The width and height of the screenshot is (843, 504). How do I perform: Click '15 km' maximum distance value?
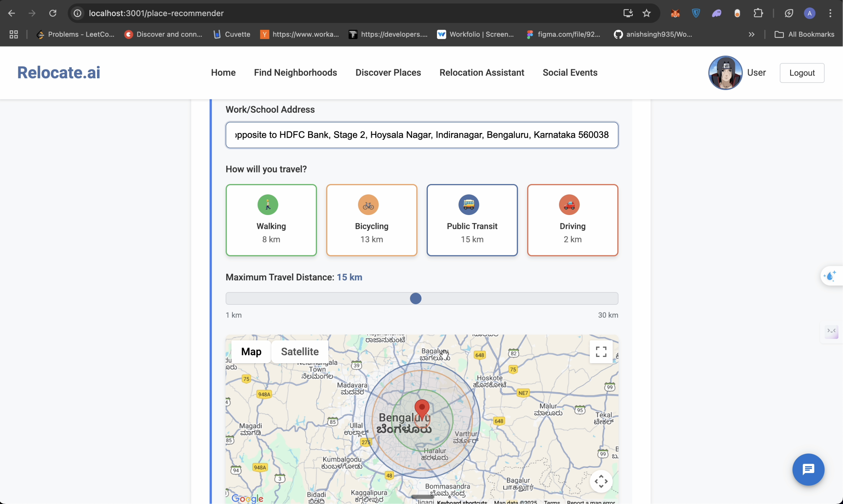point(350,277)
